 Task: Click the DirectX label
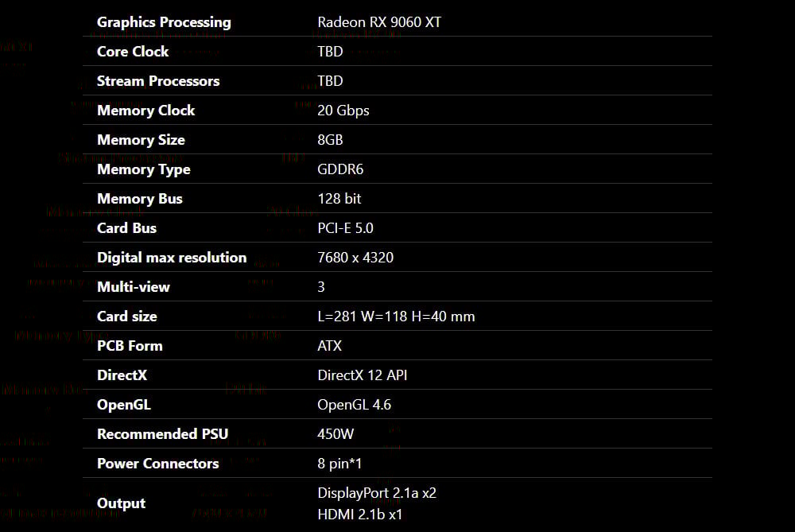pos(122,375)
